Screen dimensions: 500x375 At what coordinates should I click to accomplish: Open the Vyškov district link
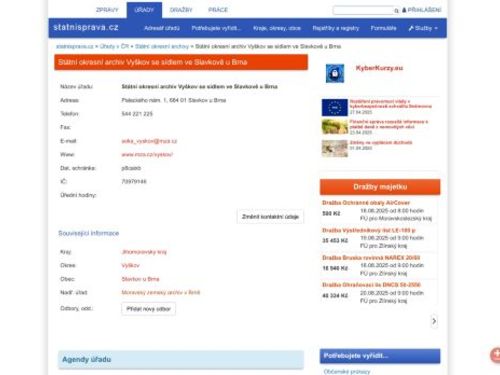130,266
